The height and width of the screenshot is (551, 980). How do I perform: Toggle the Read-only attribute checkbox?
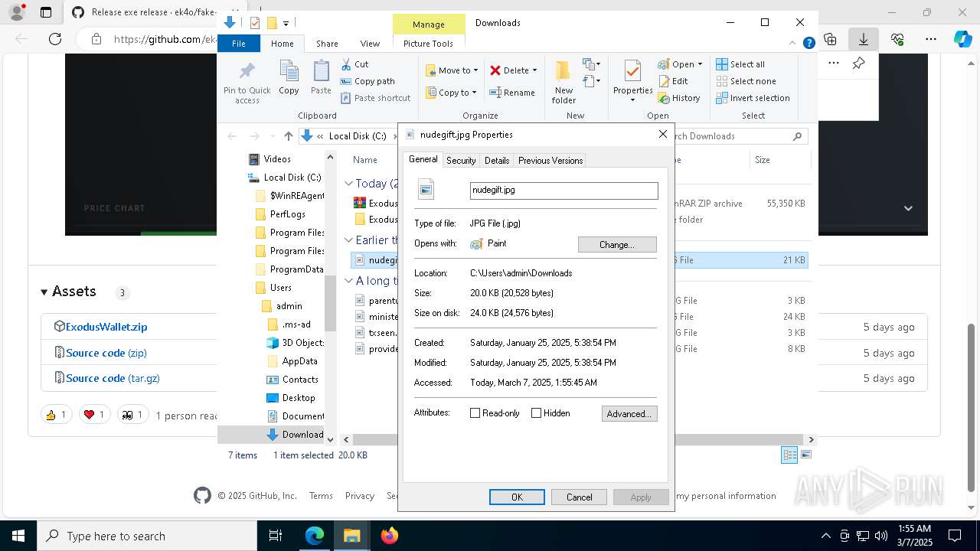475,413
